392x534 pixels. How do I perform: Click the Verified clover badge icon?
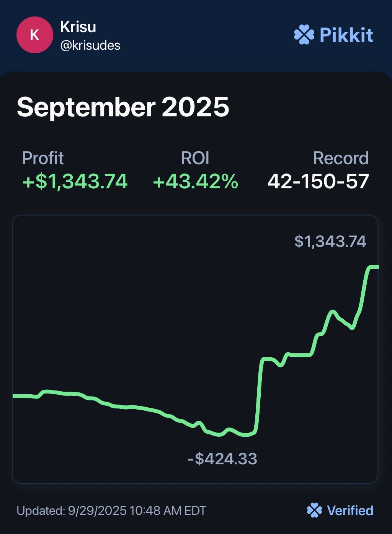coord(314,510)
